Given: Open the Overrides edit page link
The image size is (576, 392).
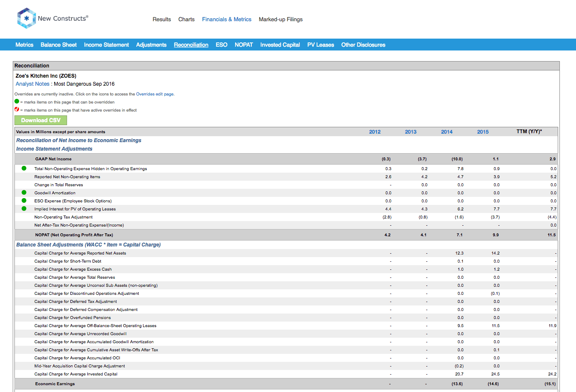Looking at the screenshot, I should click(x=155, y=94).
